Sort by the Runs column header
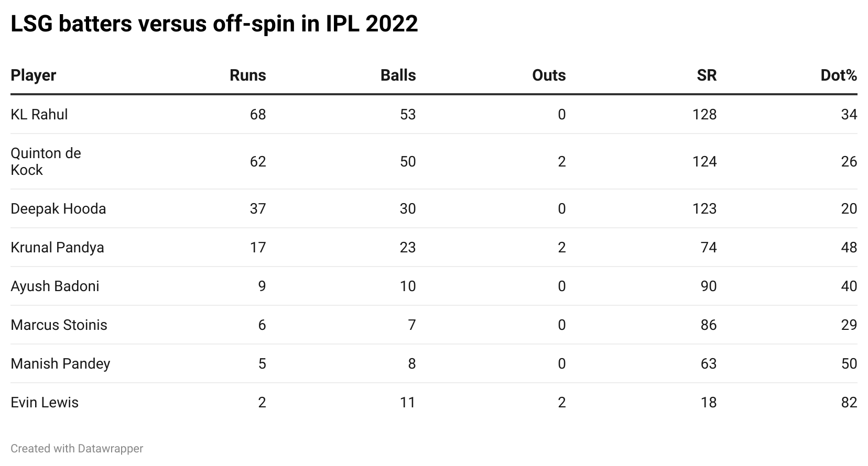Viewport: 868px width, 466px height. point(247,75)
